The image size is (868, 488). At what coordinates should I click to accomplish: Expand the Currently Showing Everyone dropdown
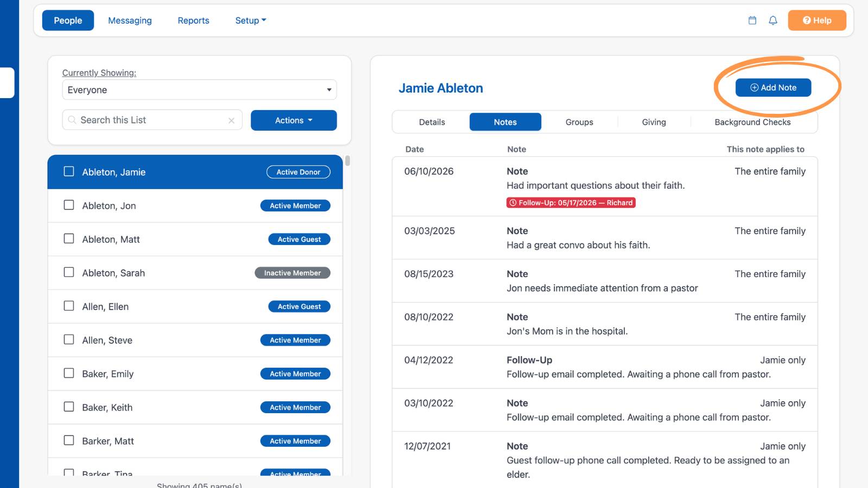(200, 90)
